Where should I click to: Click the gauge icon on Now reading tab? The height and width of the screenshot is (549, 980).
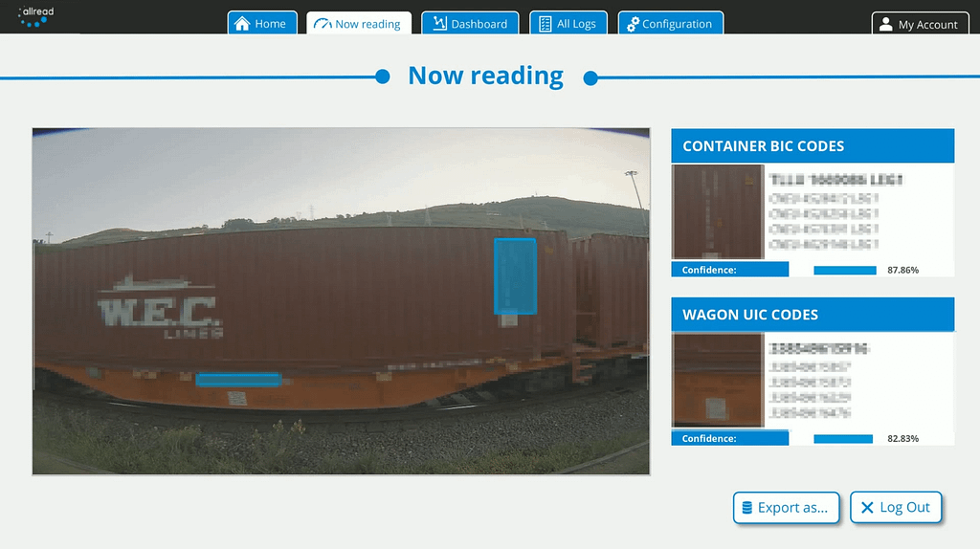322,24
